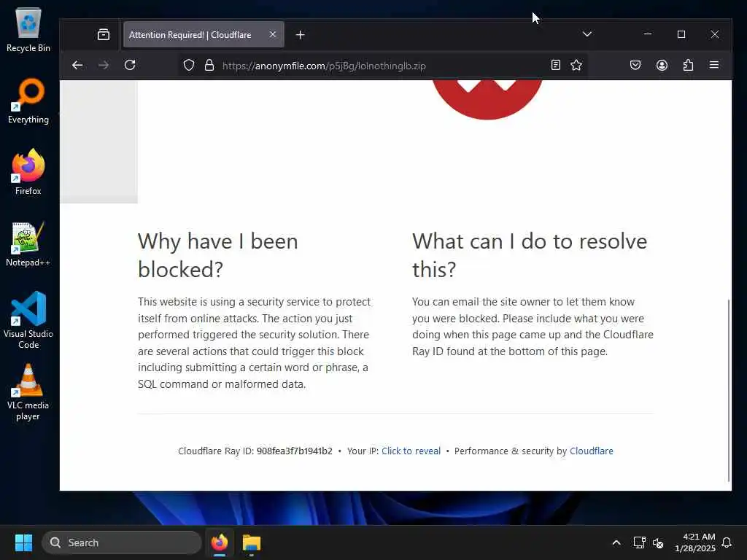
Task: Open the Windows Start menu
Action: tap(23, 542)
